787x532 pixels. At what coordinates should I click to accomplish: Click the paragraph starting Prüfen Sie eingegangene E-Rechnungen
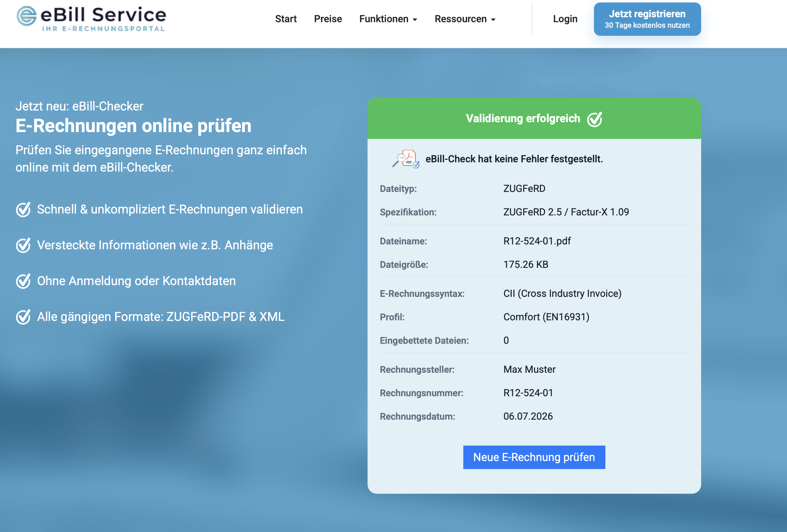pyautogui.click(x=161, y=159)
